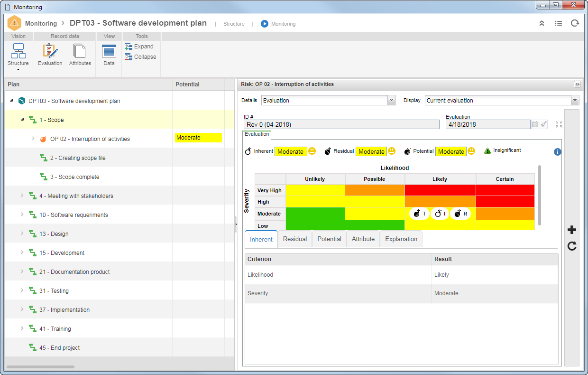Click the Potential column header
The image size is (588, 375).
(198, 84)
